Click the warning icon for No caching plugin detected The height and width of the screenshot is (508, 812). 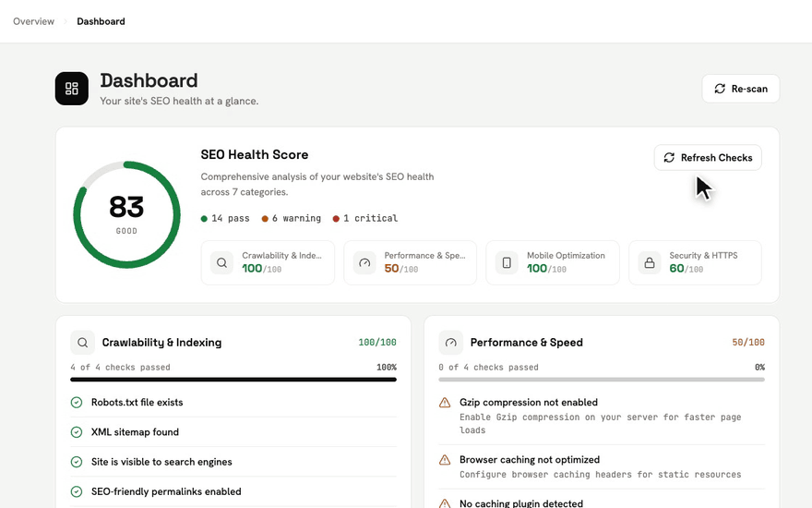pos(445,503)
